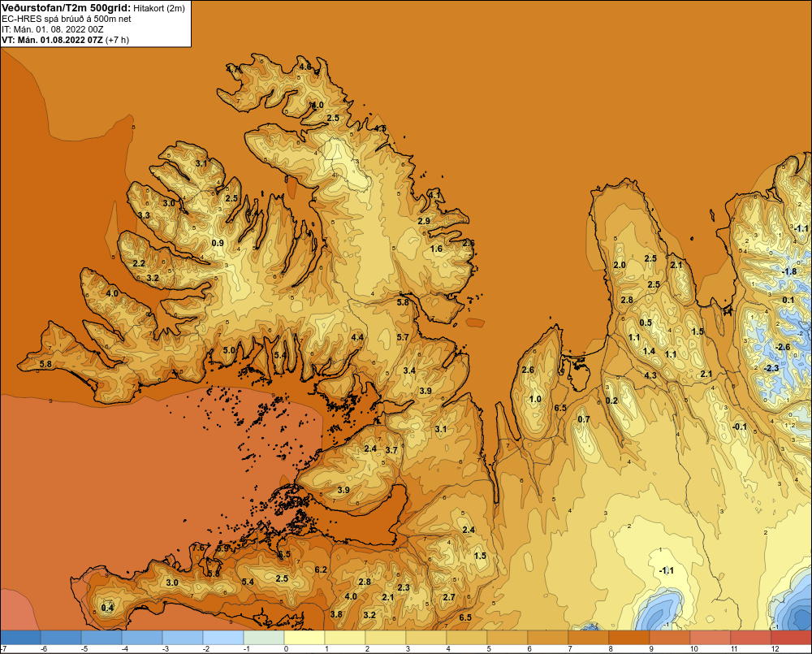Click the 4.3 temperature value on the map
The image size is (812, 654).
650,375
